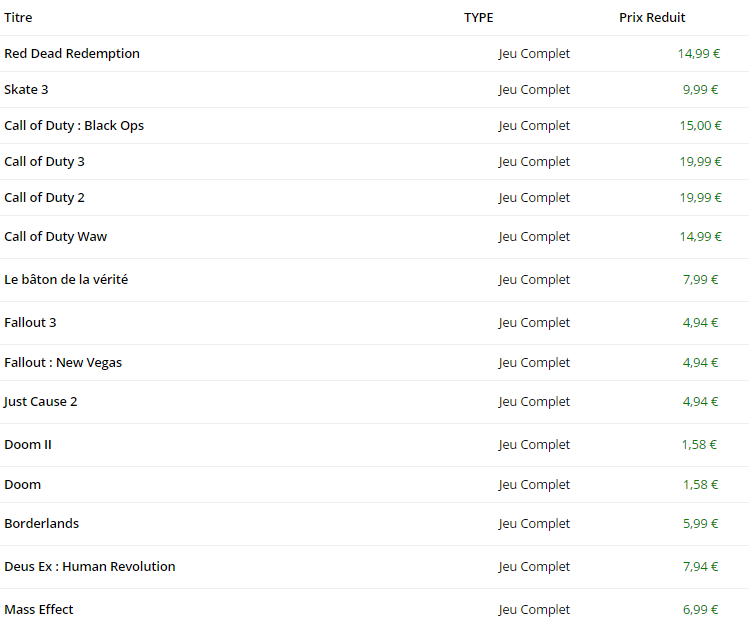749x625 pixels.
Task: Click the Red Dead Redemption title
Action: (x=72, y=54)
